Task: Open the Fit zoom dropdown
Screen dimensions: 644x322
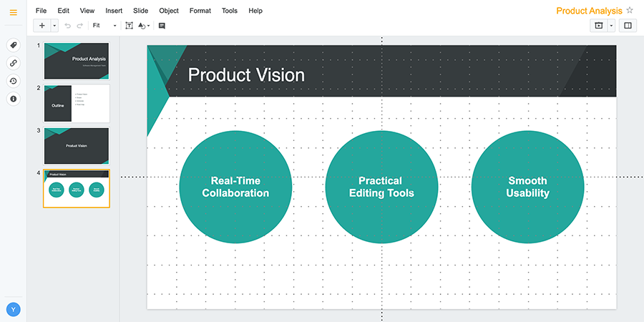Action: (x=104, y=26)
